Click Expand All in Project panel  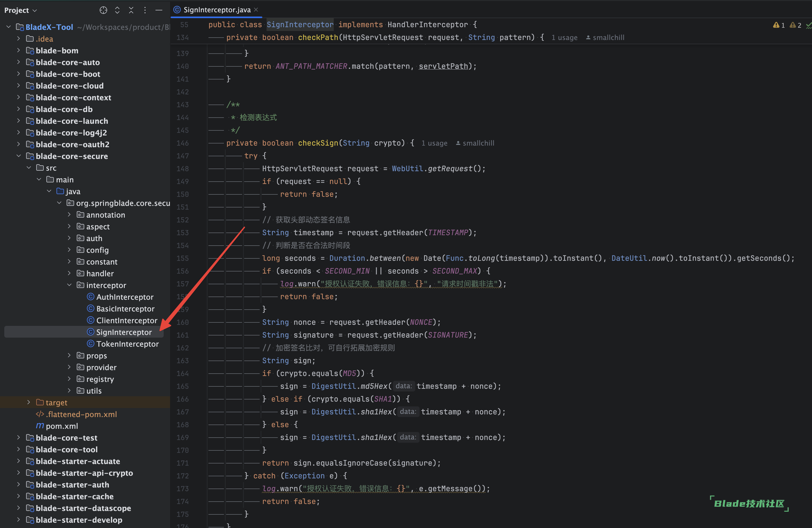click(x=117, y=10)
